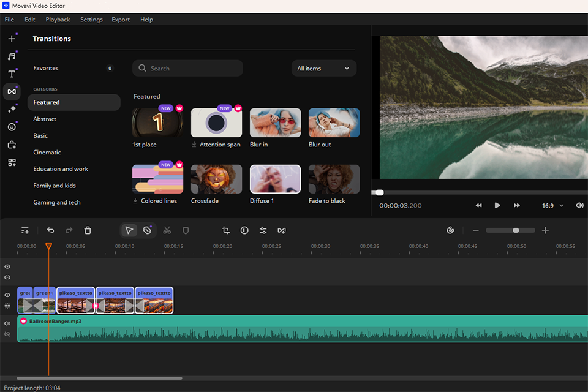588x392 pixels.
Task: Open the Settings menu
Action: 91,20
